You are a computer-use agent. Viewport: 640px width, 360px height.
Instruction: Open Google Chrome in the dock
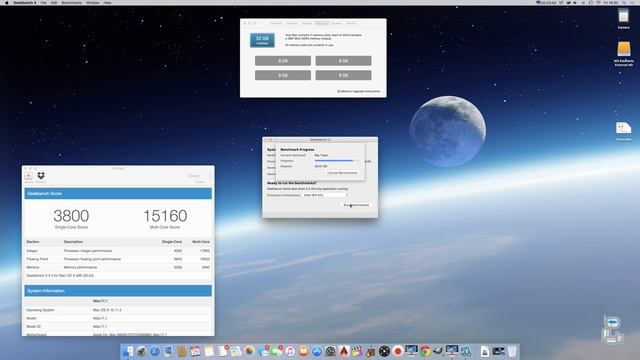coord(425,351)
